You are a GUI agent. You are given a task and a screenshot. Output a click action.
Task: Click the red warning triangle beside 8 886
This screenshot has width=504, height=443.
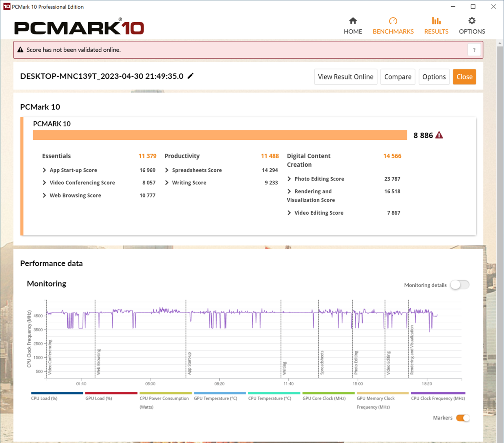[439, 135]
